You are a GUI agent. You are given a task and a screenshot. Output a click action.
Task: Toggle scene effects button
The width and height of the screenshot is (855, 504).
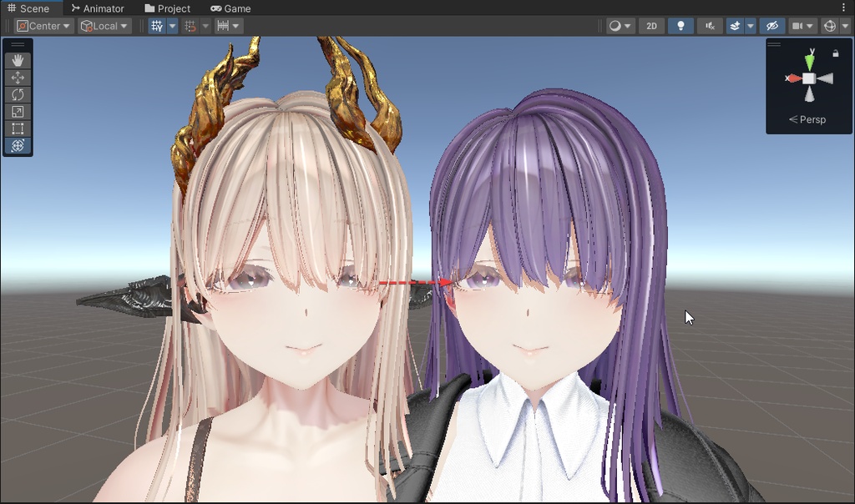(735, 26)
